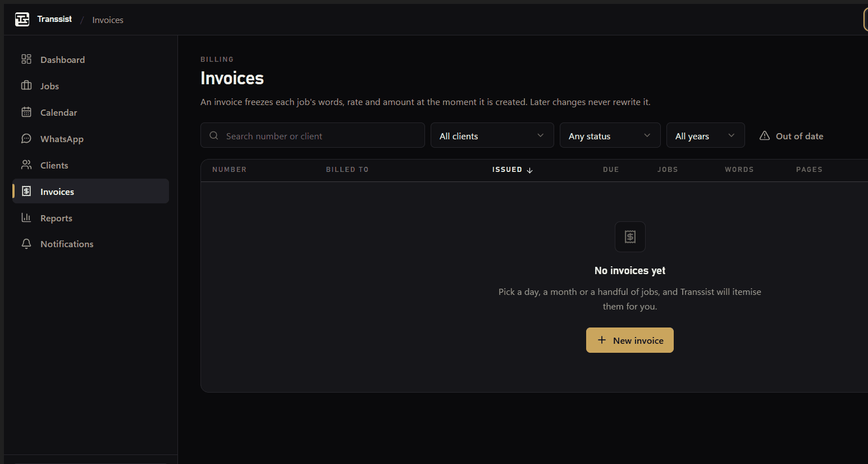Open WhatsApp menu item label

coord(62,139)
